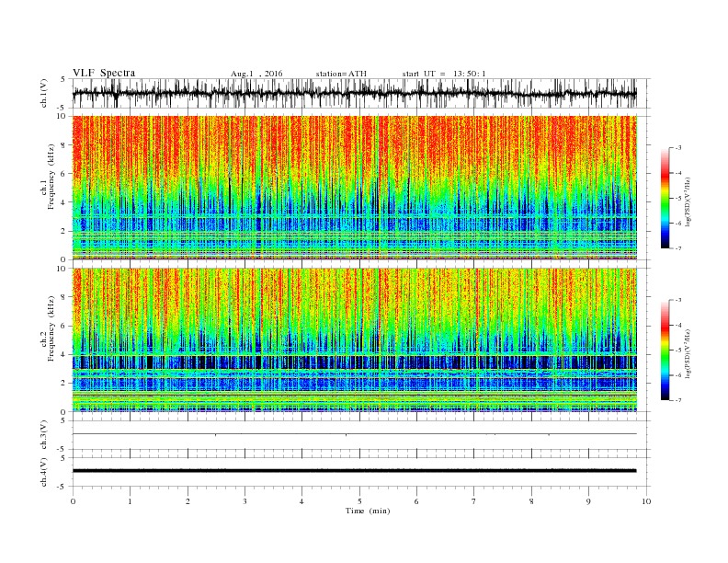
Task: Click the upper 'log(PSD)(V²/Hz)' colorbar label
Action: (688, 201)
